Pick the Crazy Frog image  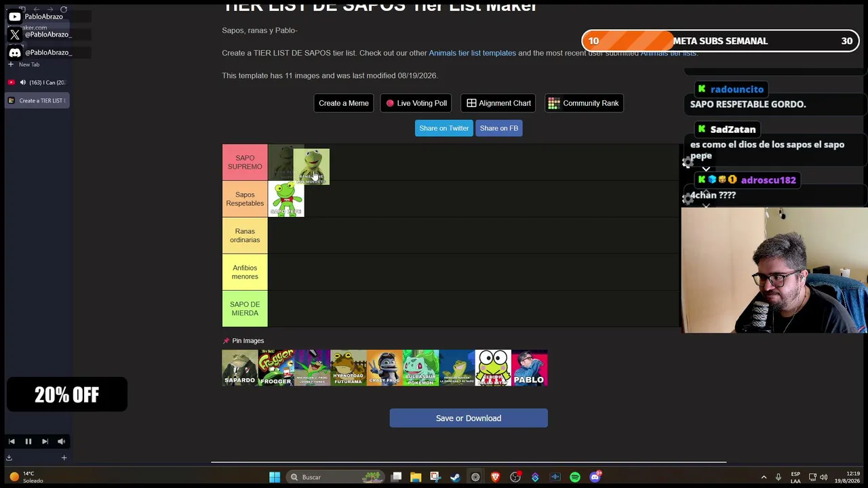tap(384, 367)
